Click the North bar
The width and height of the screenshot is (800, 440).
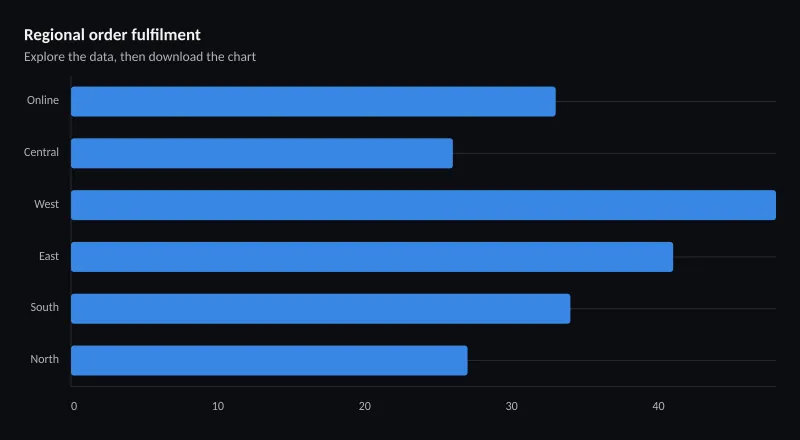point(269,360)
